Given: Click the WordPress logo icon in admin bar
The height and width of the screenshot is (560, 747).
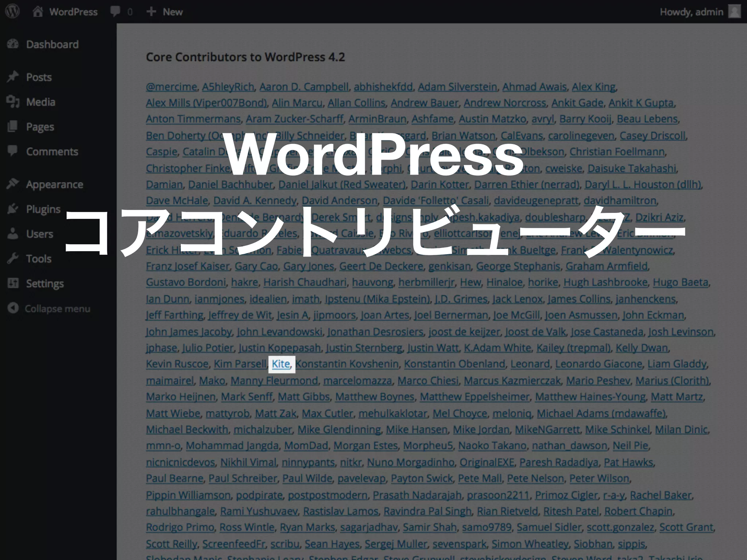Looking at the screenshot, I should point(12,11).
